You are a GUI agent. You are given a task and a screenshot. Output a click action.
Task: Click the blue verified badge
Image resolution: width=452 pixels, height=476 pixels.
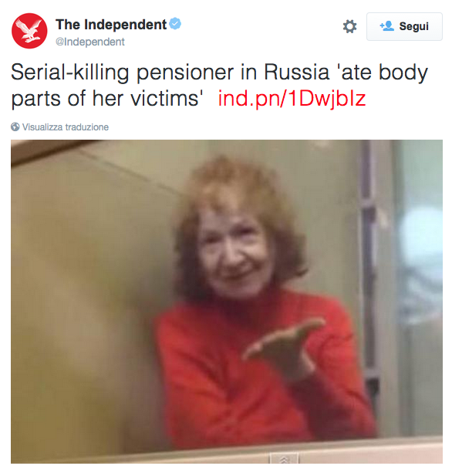click(175, 24)
